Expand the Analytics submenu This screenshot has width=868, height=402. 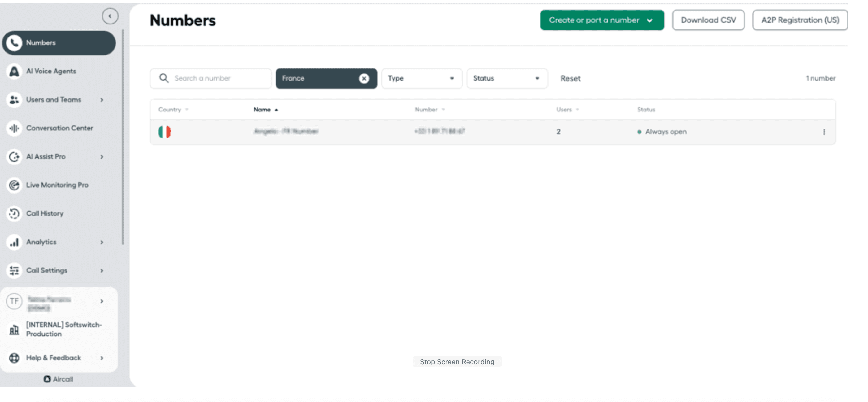click(x=102, y=242)
